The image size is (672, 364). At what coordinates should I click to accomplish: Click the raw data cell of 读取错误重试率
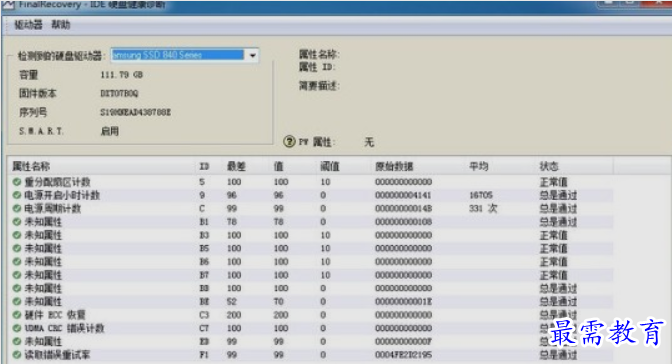pos(403,355)
